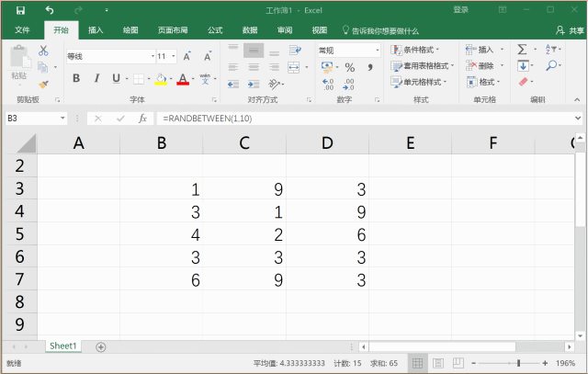Increase indent of the cell
The height and width of the screenshot is (374, 588).
[254, 84]
